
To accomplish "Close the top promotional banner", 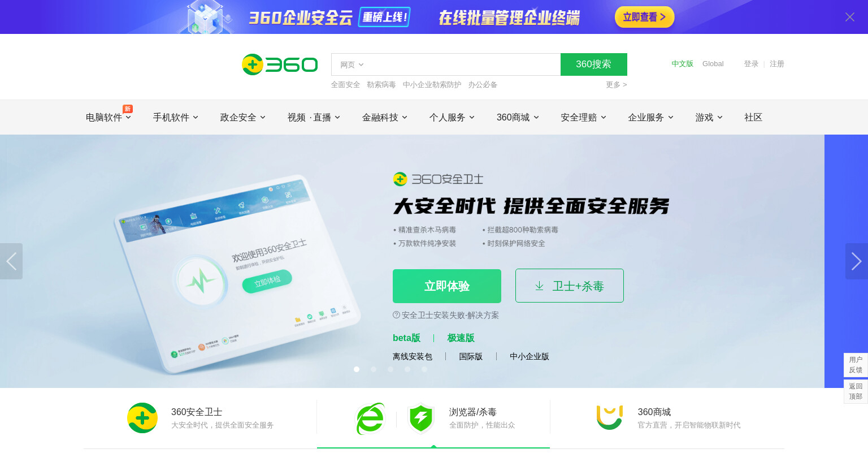I will pyautogui.click(x=849, y=17).
